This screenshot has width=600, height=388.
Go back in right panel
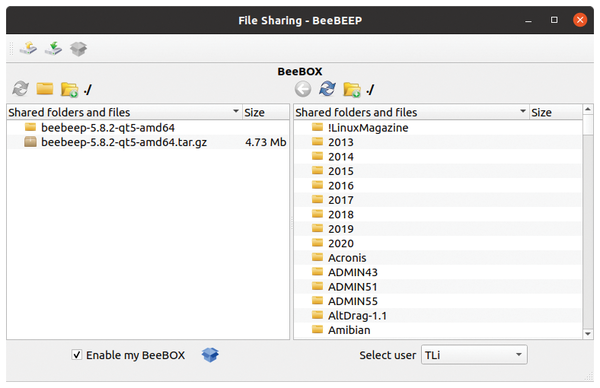point(303,89)
